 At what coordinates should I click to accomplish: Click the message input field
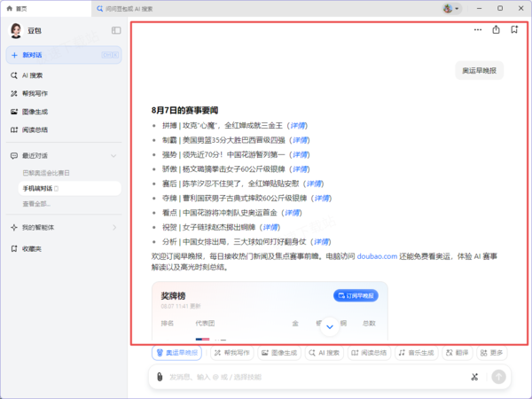coord(316,377)
